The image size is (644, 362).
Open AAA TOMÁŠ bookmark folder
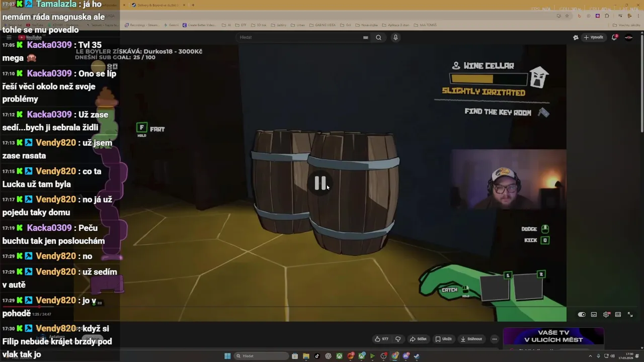[425, 25]
